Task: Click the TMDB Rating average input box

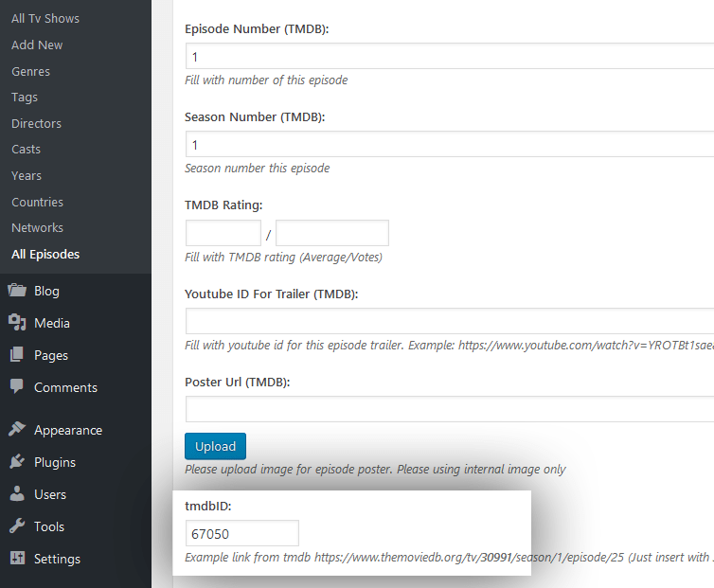Action: (x=223, y=233)
